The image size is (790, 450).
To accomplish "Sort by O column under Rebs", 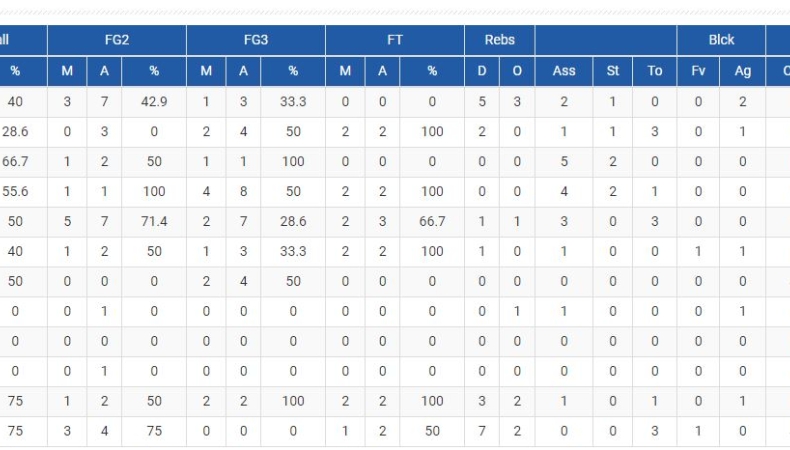I will (x=517, y=71).
